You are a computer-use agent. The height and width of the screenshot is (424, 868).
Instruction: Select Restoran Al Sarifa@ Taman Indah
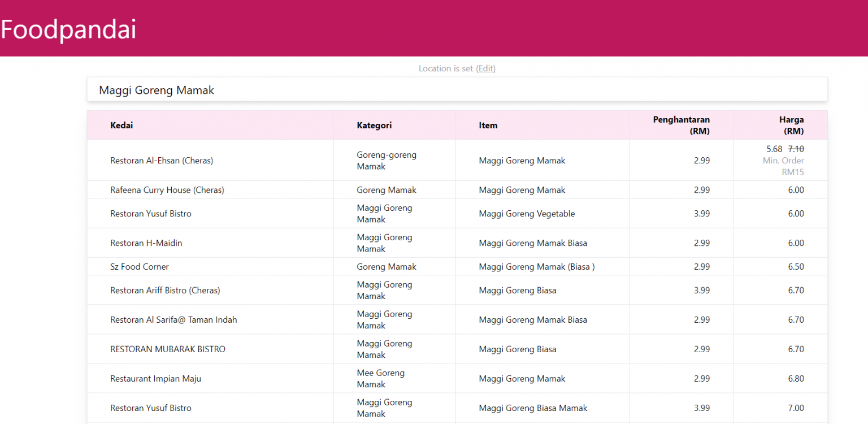point(173,319)
